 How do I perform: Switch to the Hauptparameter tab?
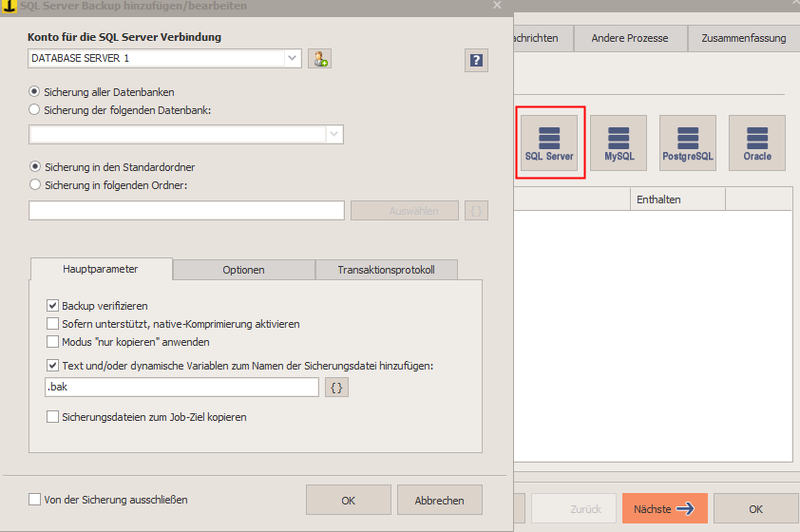(x=101, y=269)
